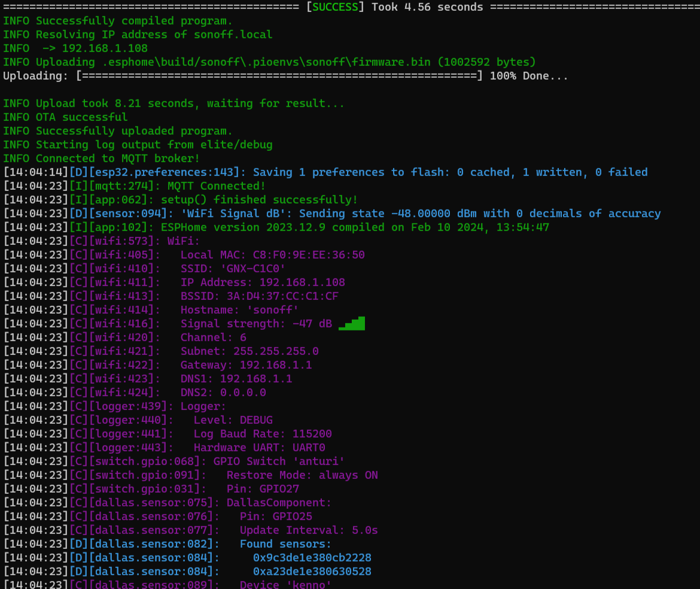Click the Dallas sensor address 0xa23de1e380630528

click(312, 572)
